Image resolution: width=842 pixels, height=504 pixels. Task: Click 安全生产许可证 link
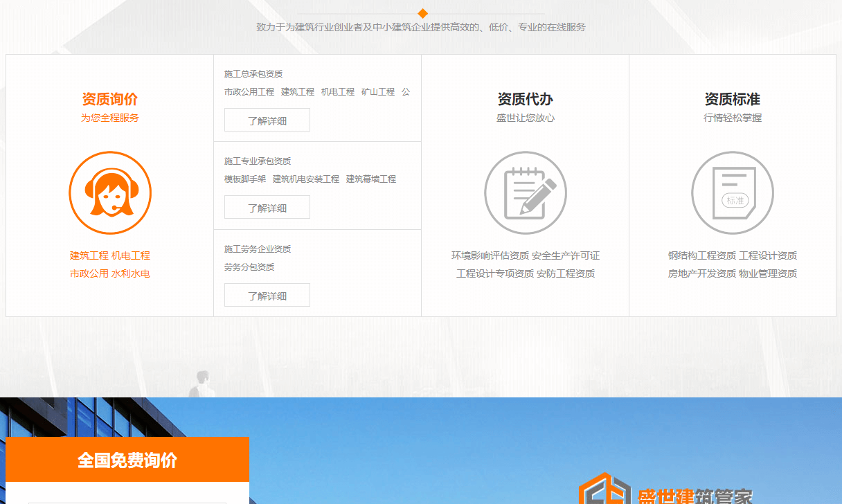coord(567,255)
